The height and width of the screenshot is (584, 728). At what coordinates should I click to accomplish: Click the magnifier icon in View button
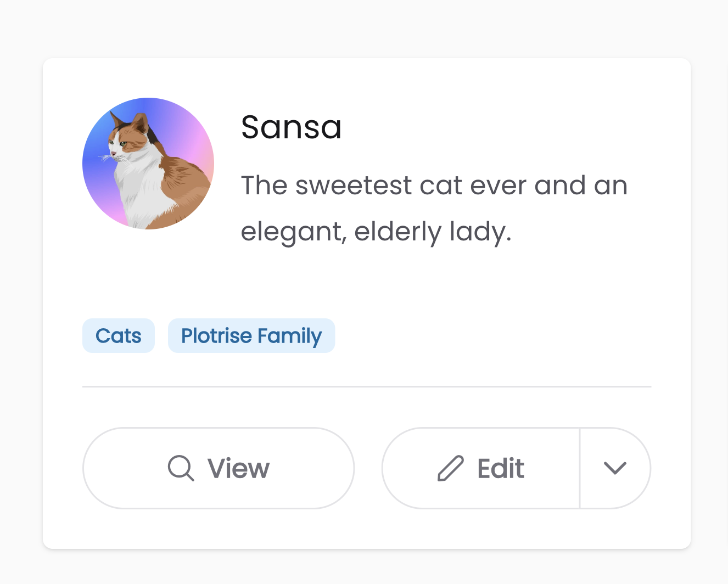pos(181,468)
